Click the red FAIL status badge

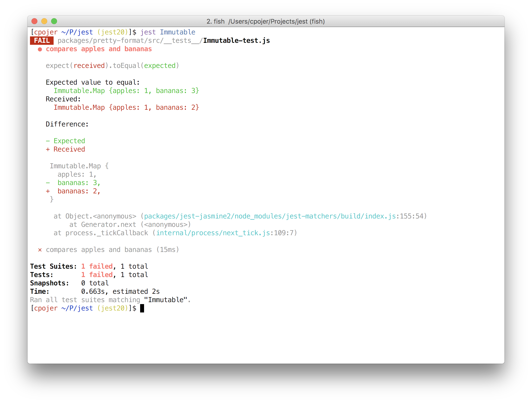(x=41, y=40)
